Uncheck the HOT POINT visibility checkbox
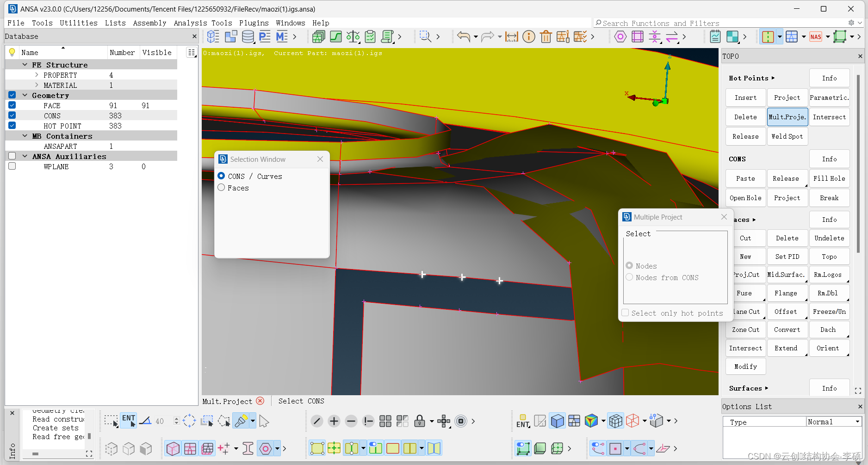The width and height of the screenshot is (868, 465). point(12,126)
